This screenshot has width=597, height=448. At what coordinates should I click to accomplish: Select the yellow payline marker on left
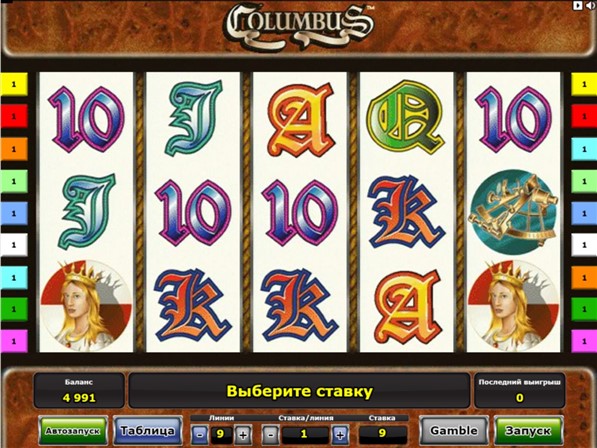(x=14, y=84)
